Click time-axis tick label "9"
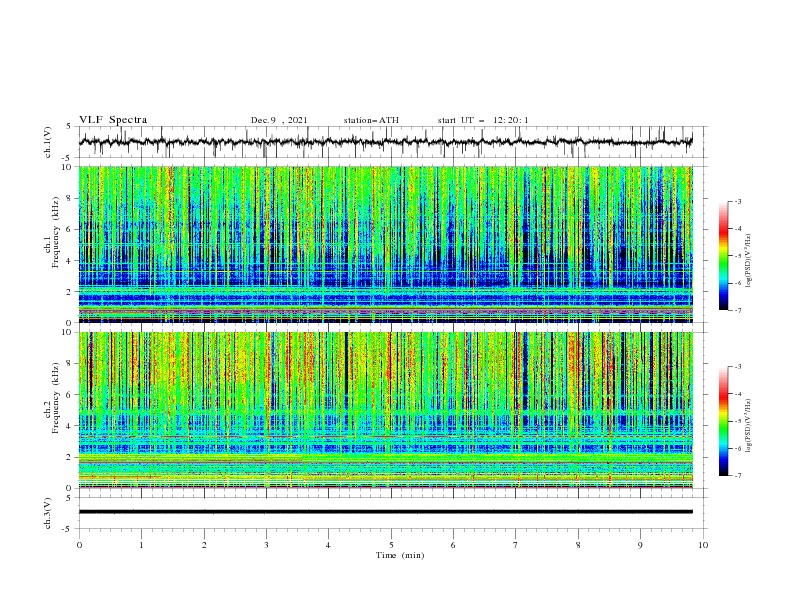 pos(640,545)
